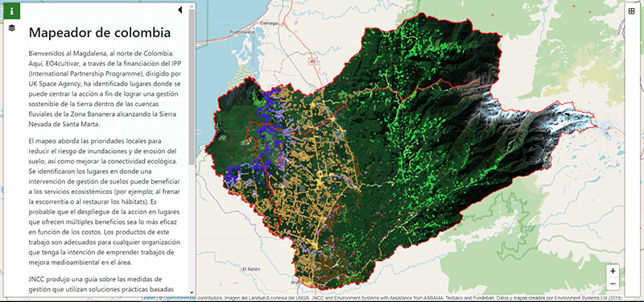Zoom in with the plus button

pyautogui.click(x=613, y=271)
